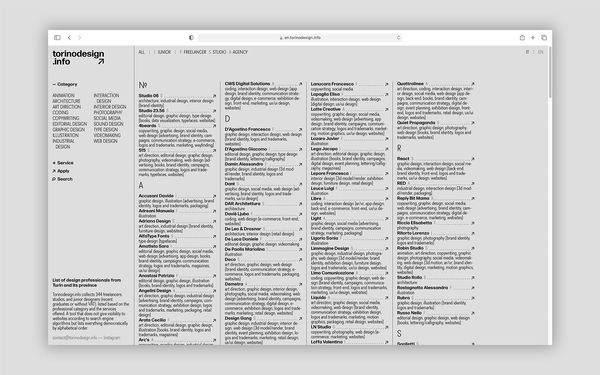Switch language to EN
Image resolution: width=600 pixels, height=375 pixels.
540,52
